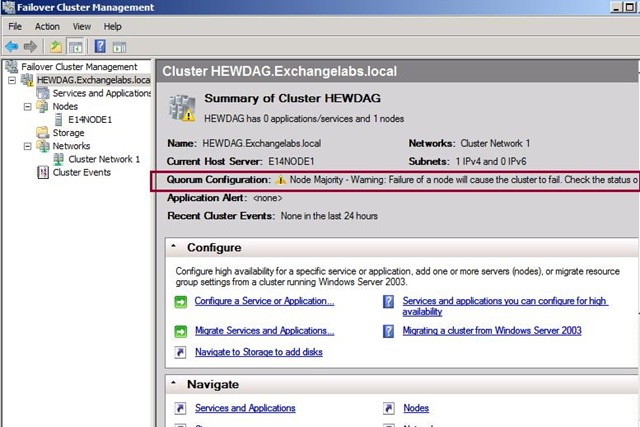
Task: Select the Networks tree item
Action: pos(71,146)
